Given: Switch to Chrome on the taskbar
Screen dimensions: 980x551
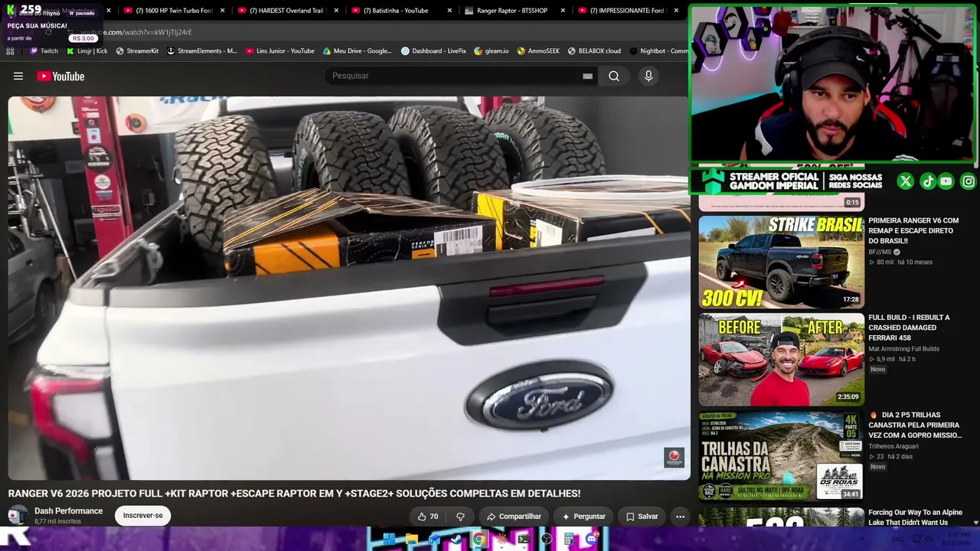Looking at the screenshot, I should pos(479,540).
